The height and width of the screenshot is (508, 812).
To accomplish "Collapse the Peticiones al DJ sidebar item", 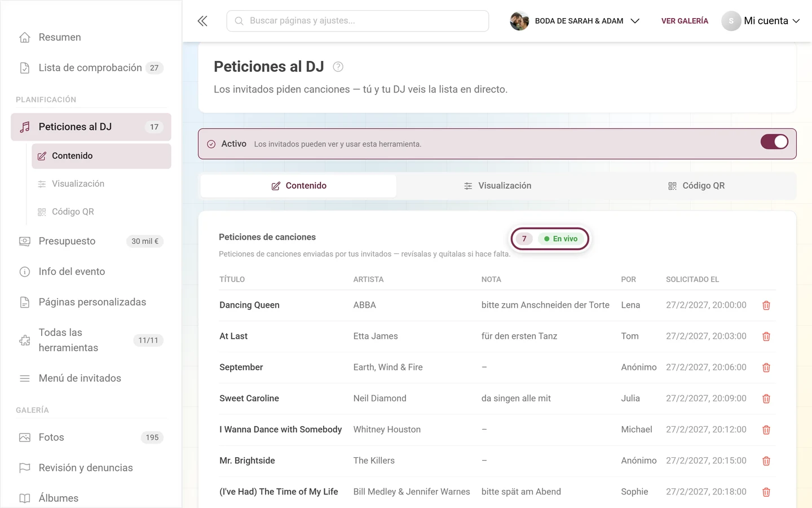I will [x=91, y=127].
